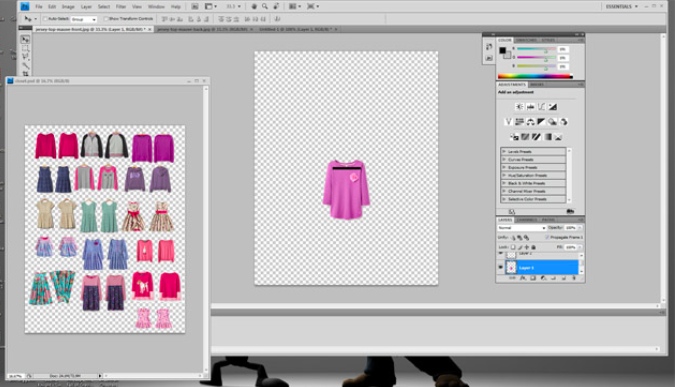Add a Photo Filter adjustment
This screenshot has width=675, height=387.
click(552, 122)
